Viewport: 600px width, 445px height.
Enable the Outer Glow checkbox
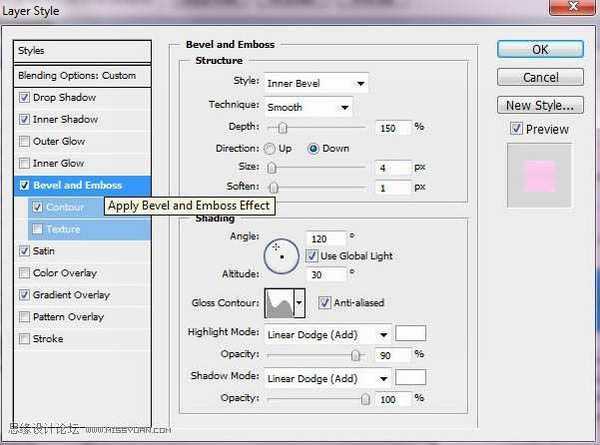[x=24, y=141]
